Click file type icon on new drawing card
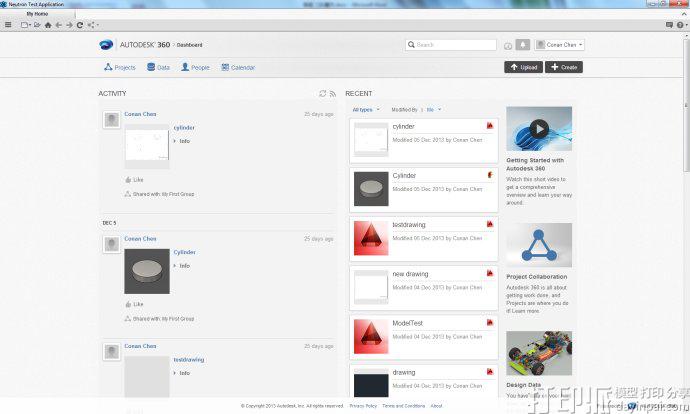The image size is (690, 414). pyautogui.click(x=490, y=273)
